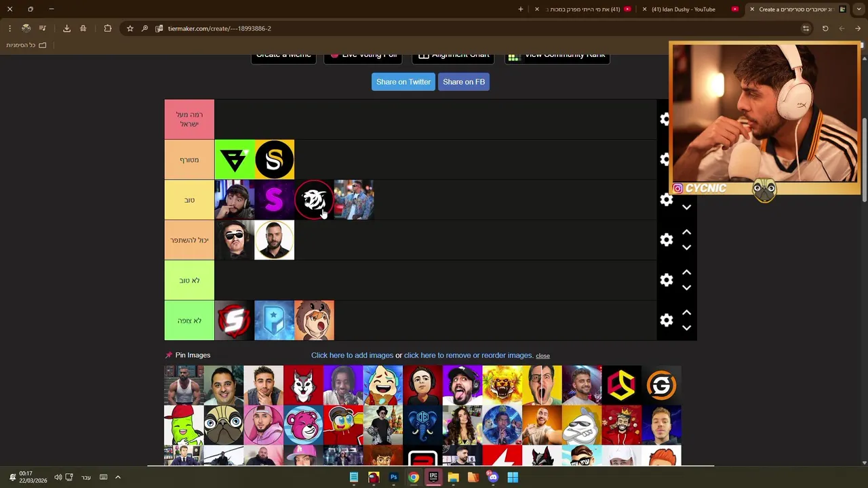
Task: Share the tier list on Twitter
Action: pyautogui.click(x=403, y=82)
